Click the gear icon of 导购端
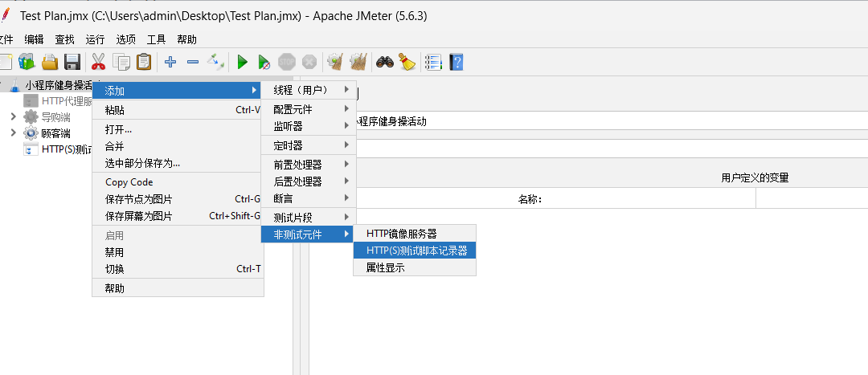 31,116
